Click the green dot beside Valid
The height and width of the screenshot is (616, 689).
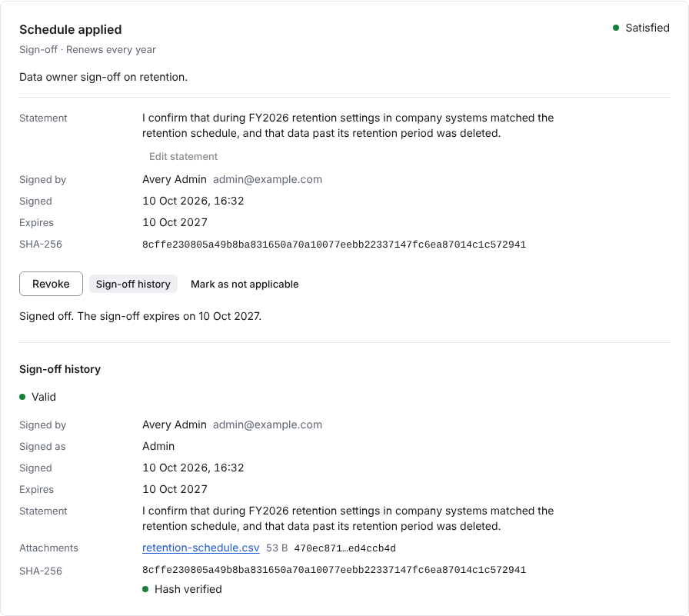(x=22, y=397)
